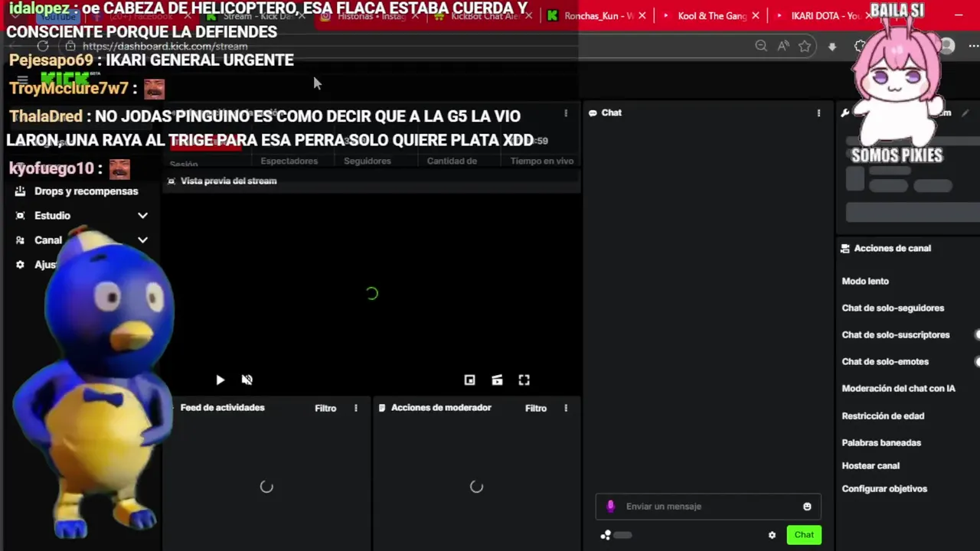The height and width of the screenshot is (551, 980).
Task: Unmute the stream preview audio
Action: [x=247, y=380]
